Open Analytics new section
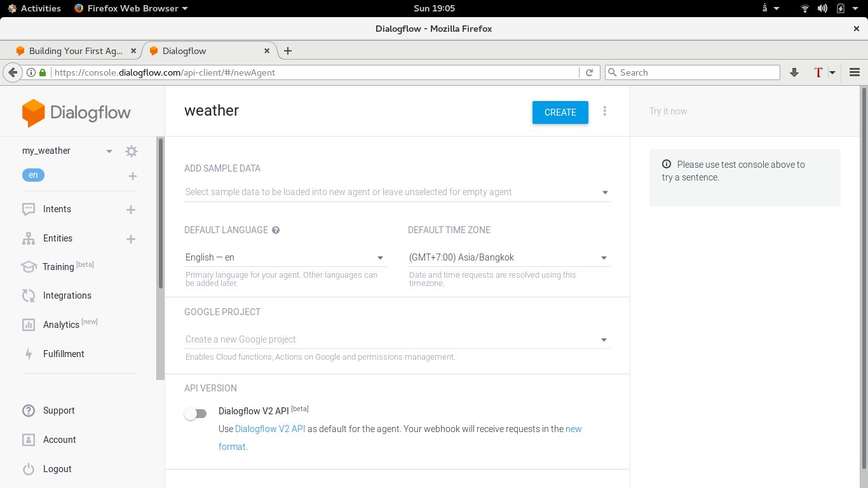 click(71, 324)
